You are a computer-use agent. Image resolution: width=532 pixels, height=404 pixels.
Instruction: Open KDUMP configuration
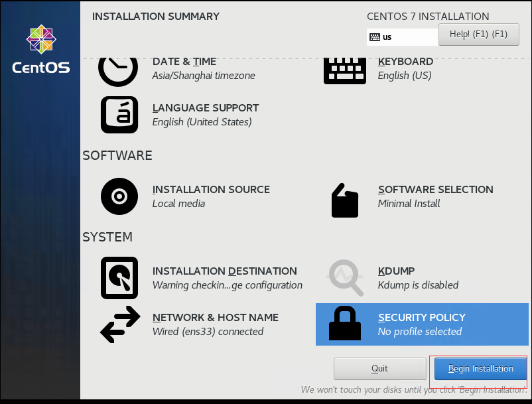click(x=396, y=271)
